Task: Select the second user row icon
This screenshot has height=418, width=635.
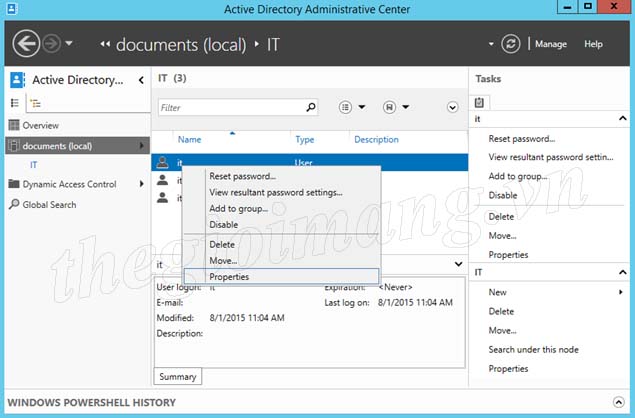Action: 162,179
